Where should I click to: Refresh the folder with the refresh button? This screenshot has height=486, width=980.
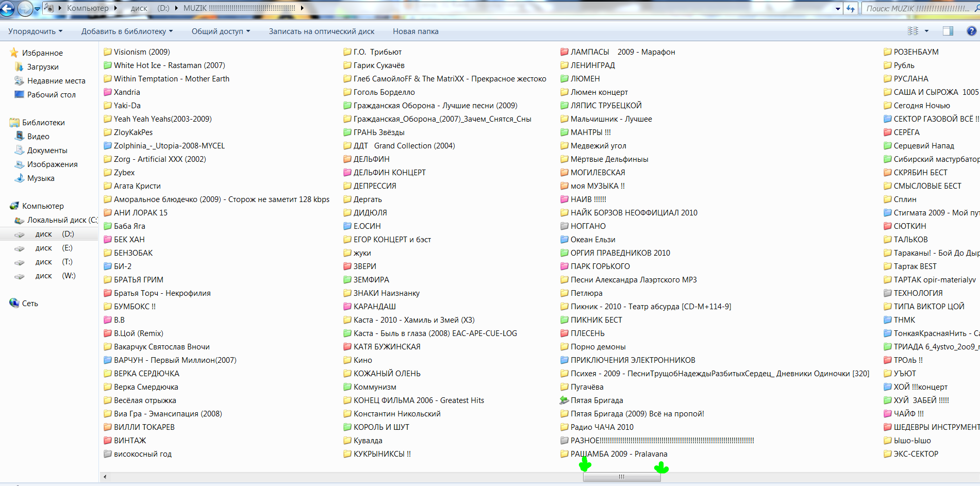(851, 8)
